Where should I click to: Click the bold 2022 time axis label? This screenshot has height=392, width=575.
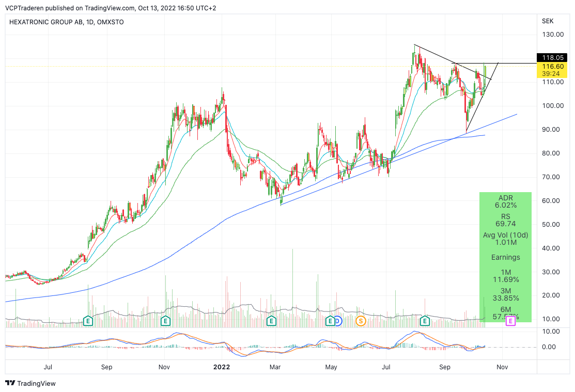tap(222, 367)
